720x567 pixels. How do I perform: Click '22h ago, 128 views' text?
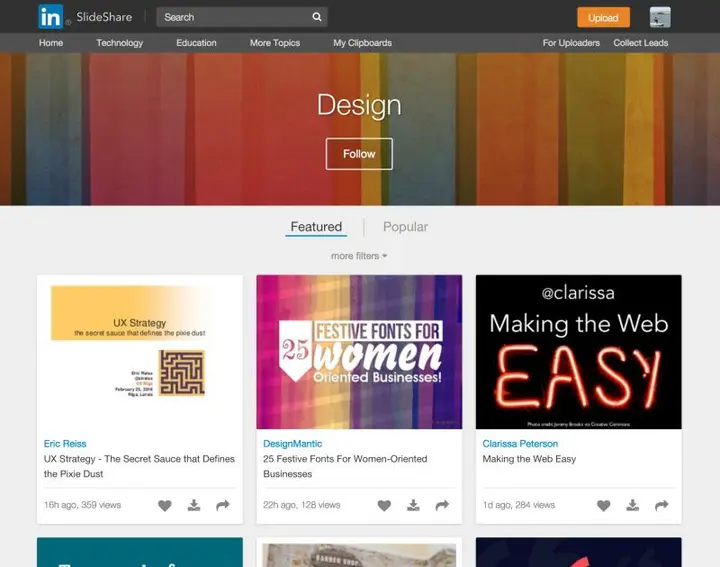coord(302,505)
